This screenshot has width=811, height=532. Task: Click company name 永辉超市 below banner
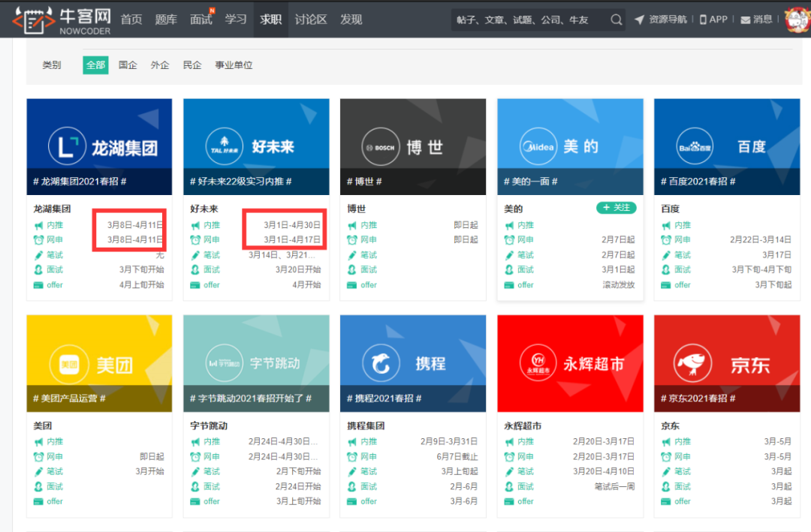(x=523, y=426)
